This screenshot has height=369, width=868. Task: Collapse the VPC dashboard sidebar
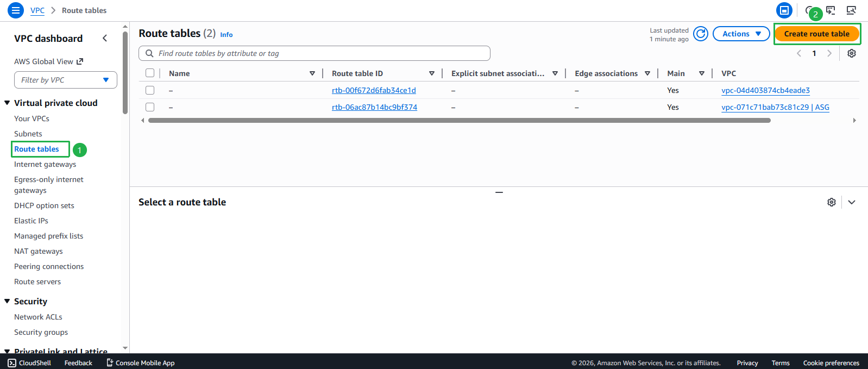click(x=105, y=38)
